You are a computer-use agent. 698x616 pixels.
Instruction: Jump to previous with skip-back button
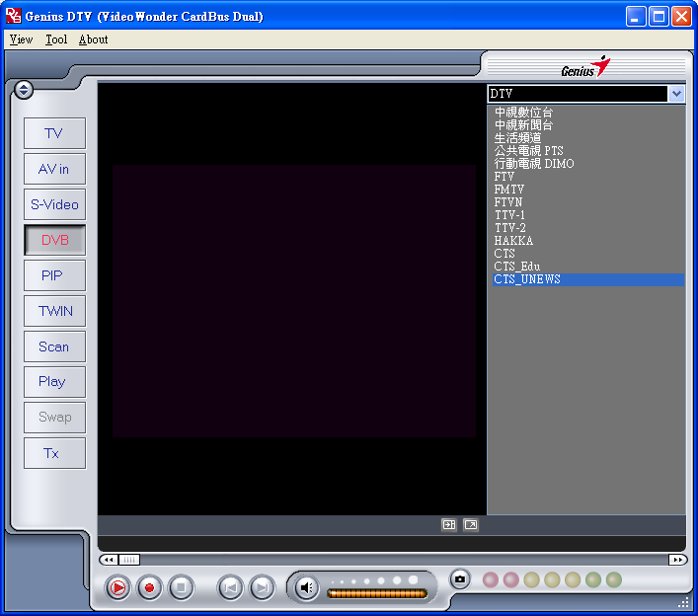tap(230, 588)
